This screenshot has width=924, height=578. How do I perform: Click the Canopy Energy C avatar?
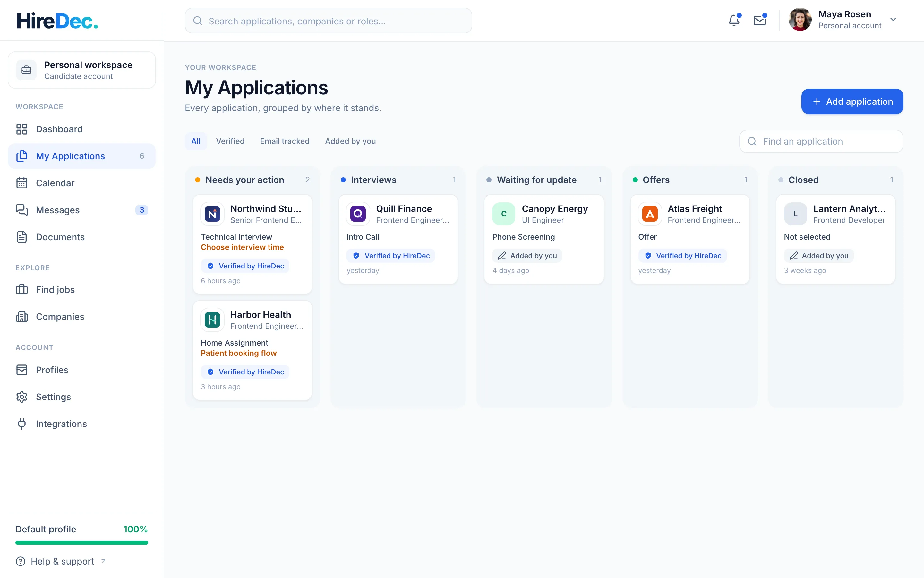coord(504,214)
